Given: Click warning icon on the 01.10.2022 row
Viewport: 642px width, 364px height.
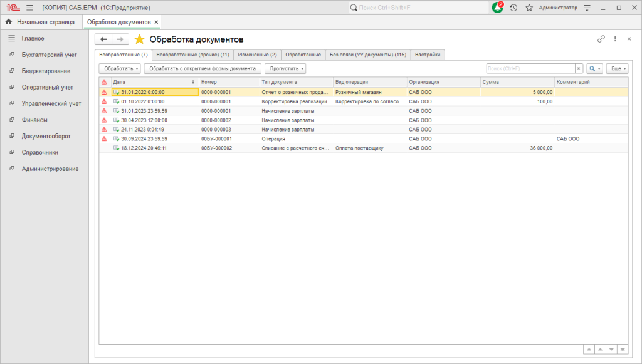Looking at the screenshot, I should coord(104,101).
